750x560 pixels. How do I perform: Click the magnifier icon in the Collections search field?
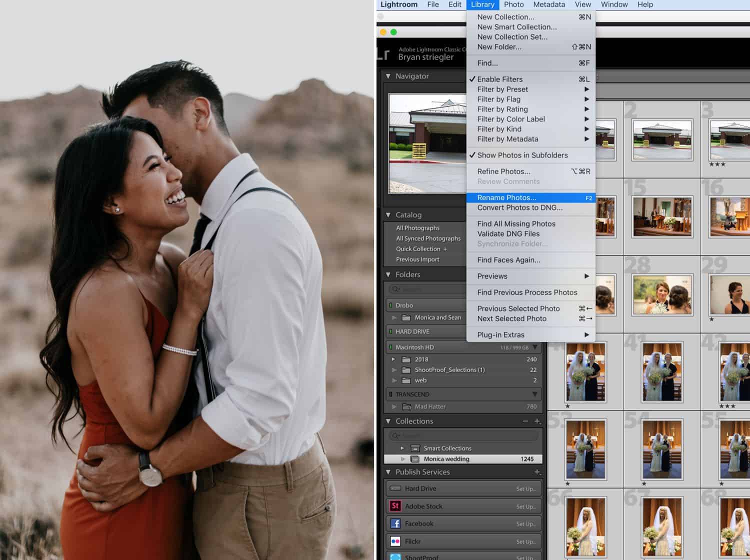pos(396,435)
